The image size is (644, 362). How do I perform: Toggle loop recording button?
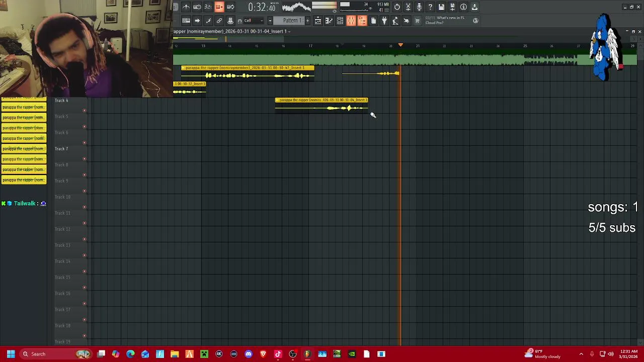[230, 7]
